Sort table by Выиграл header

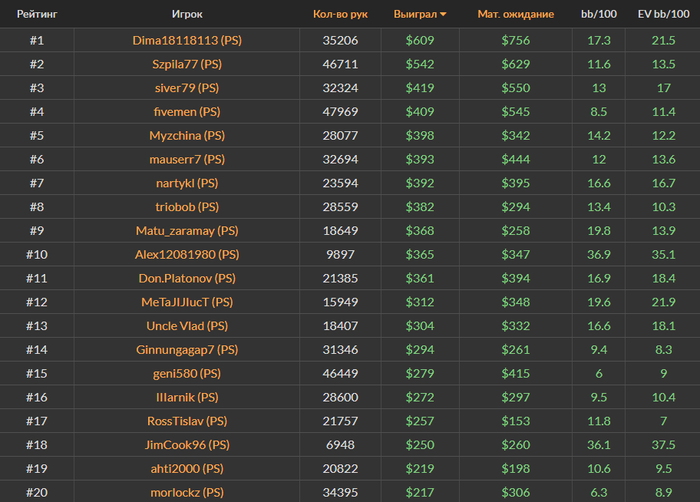point(415,14)
